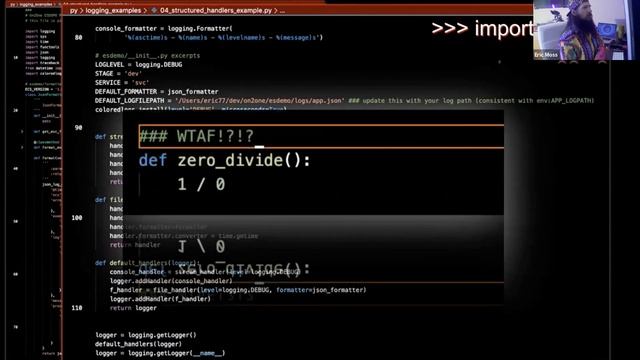Click the Python file icon in breadcrumb
The height and width of the screenshot is (360, 640).
154,11
